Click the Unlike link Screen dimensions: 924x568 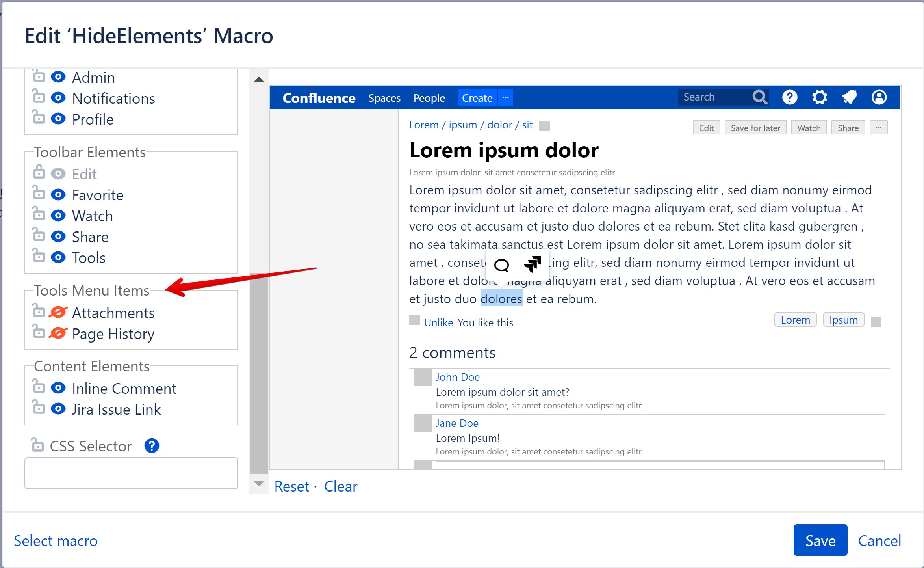[x=438, y=322]
